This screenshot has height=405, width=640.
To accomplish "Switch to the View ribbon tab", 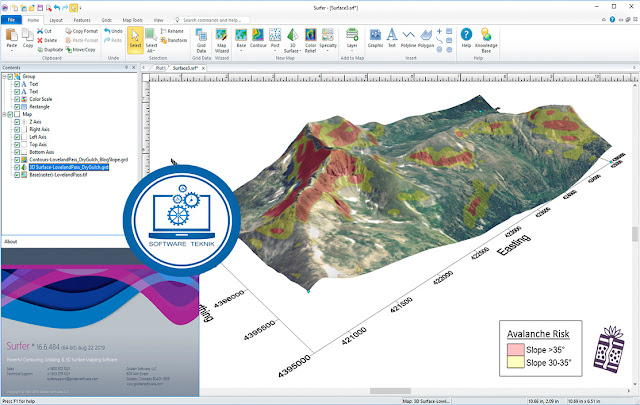I will tap(158, 20).
